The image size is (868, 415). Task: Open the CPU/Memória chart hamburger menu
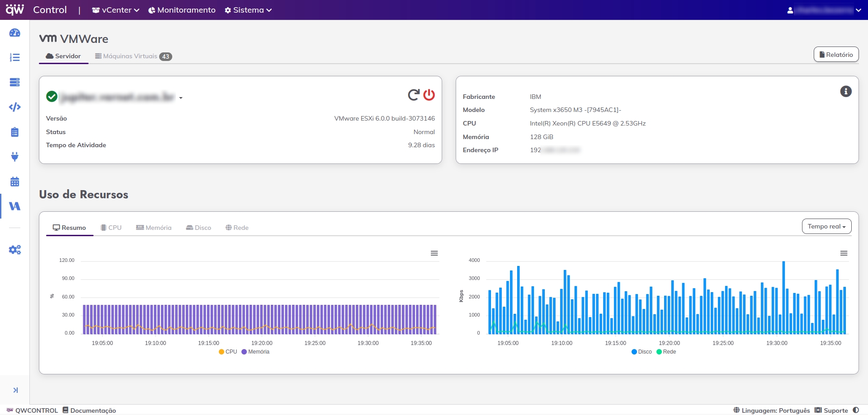click(434, 253)
